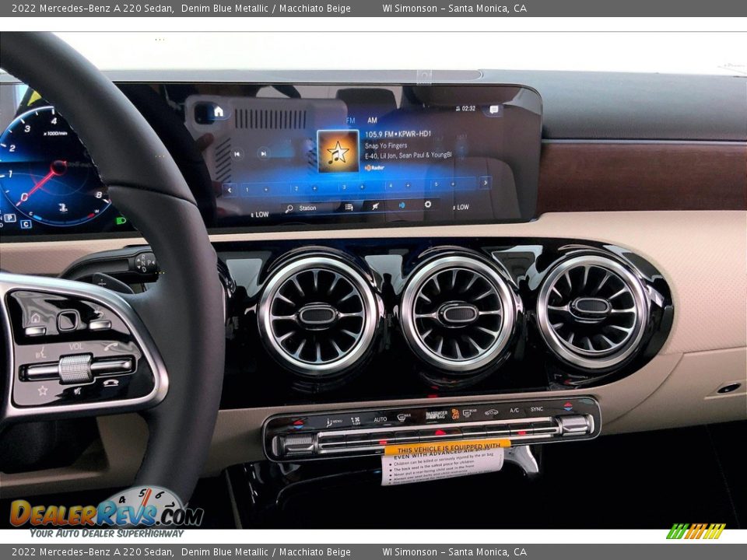Viewport: 747px width, 560px height.
Task: Toggle the windshield defrost MAX button
Action: pos(404,418)
